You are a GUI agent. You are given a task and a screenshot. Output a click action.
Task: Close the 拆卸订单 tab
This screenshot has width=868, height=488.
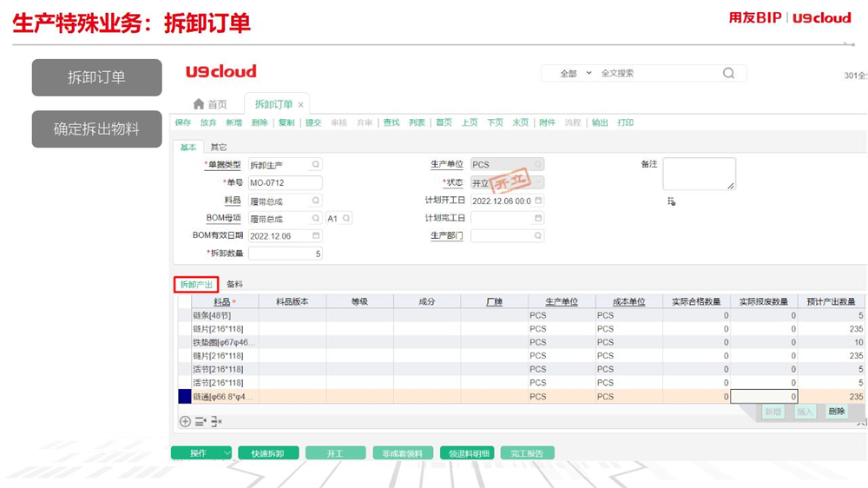tap(300, 105)
